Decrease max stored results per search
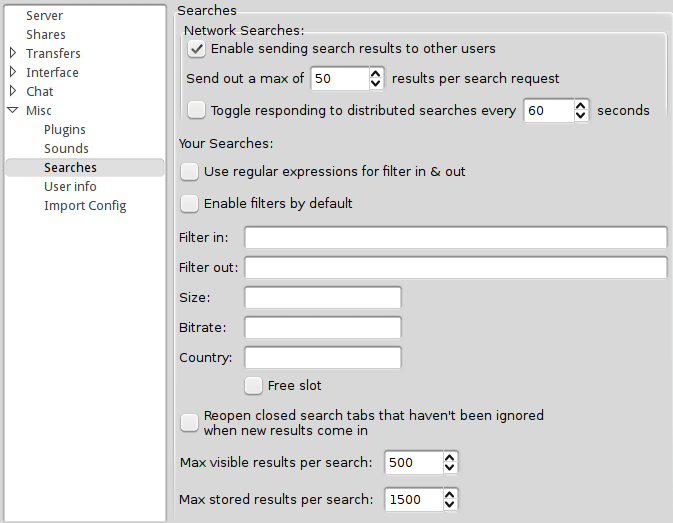The height and width of the screenshot is (523, 673). click(x=449, y=504)
